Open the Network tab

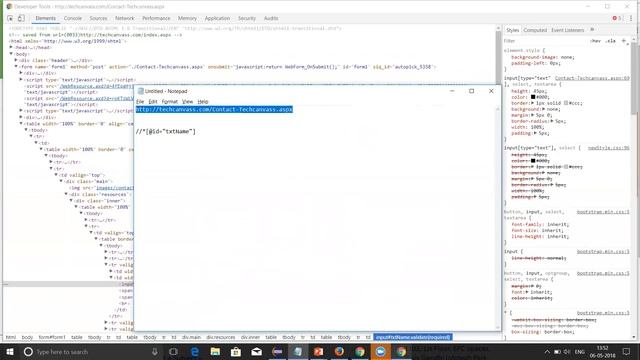click(124, 18)
